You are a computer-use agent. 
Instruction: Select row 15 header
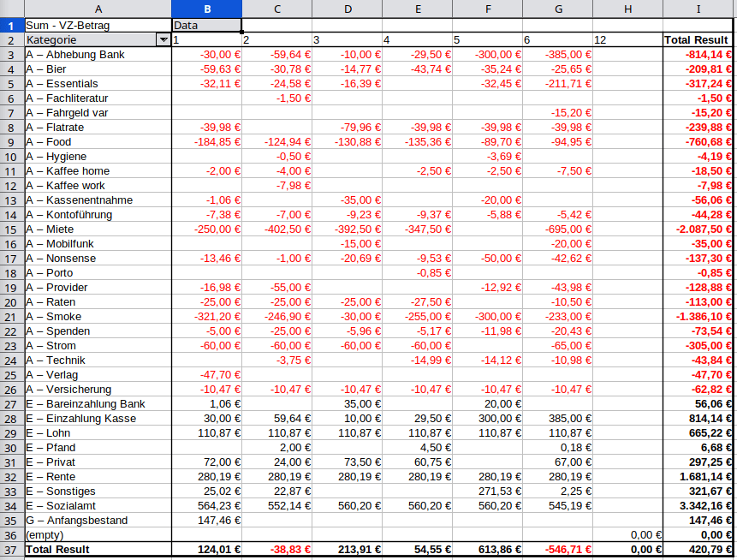[x=12, y=229]
